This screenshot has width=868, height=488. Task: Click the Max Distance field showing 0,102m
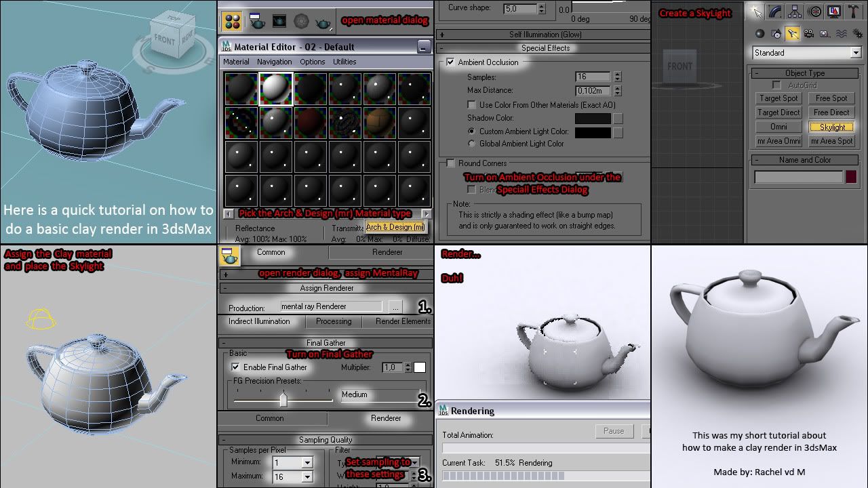tap(592, 90)
